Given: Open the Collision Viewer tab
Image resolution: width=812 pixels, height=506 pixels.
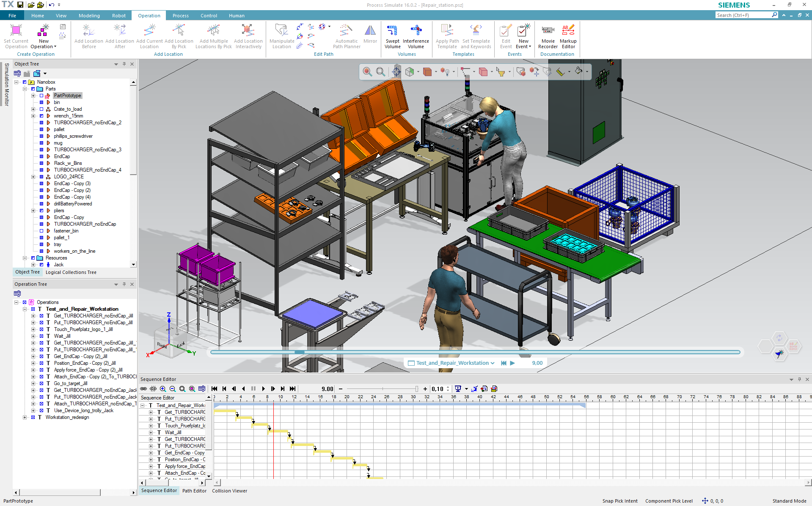Looking at the screenshot, I should click(229, 491).
